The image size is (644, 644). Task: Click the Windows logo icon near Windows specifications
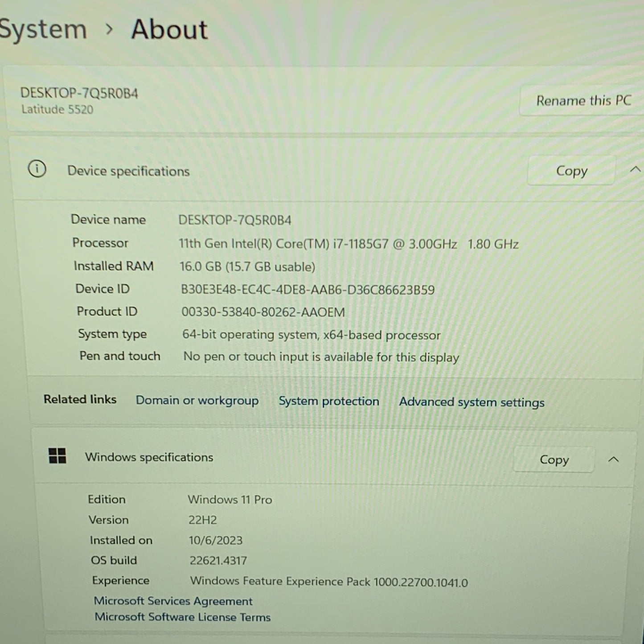57,456
